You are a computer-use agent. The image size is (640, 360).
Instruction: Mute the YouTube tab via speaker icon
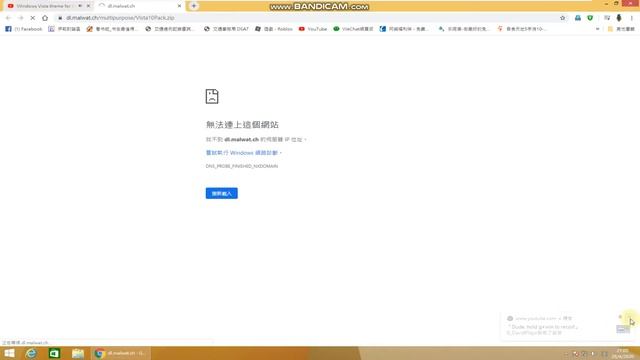(x=80, y=6)
